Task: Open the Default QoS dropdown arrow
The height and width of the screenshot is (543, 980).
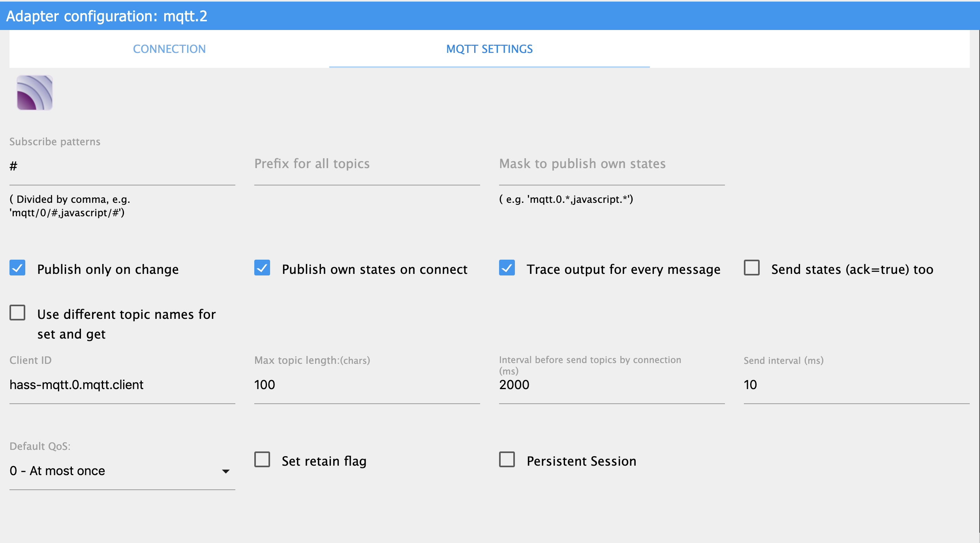Action: 226,471
